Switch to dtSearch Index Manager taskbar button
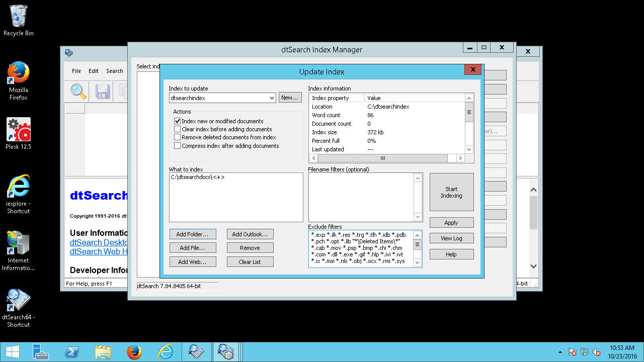 226,352
